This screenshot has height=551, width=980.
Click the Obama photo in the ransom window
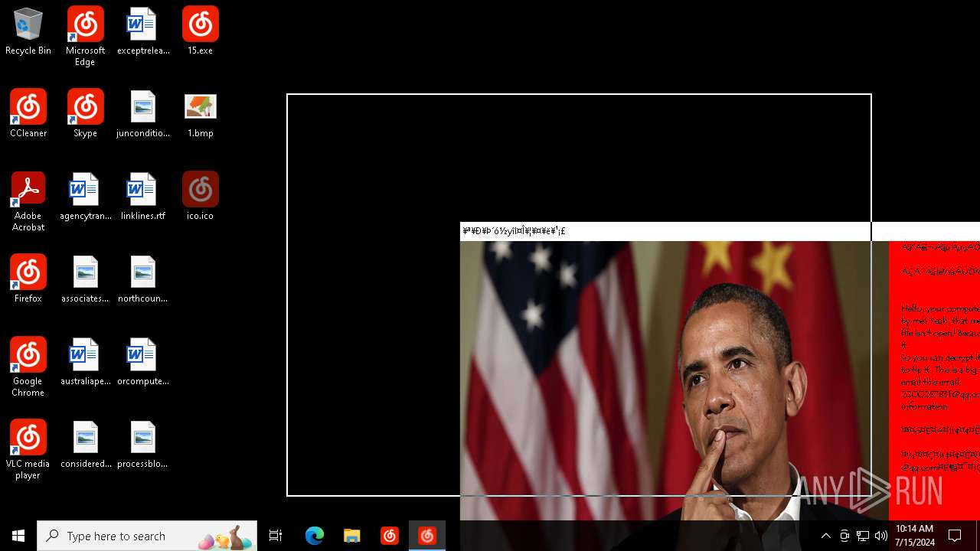tap(674, 380)
